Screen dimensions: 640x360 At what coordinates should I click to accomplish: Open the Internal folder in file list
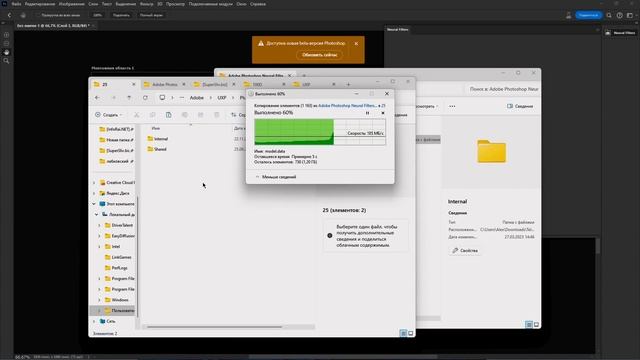pos(158,139)
